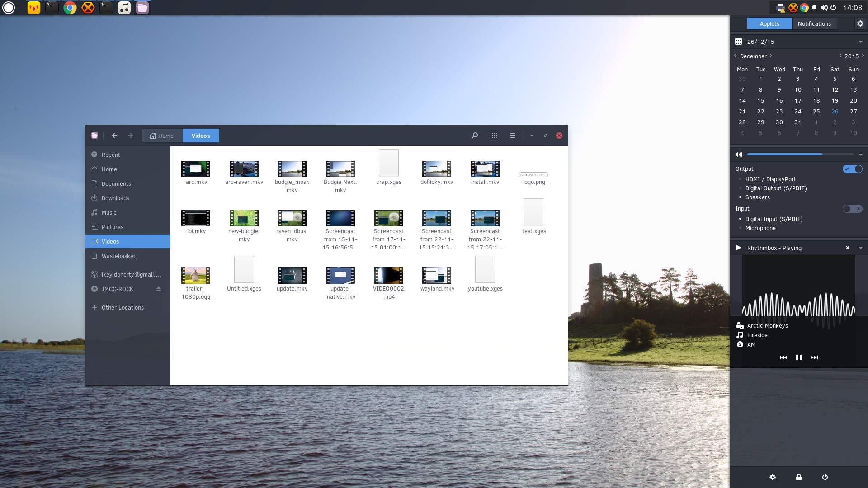Go to previous year in calendar
This screenshot has height=488, width=868.
point(840,56)
